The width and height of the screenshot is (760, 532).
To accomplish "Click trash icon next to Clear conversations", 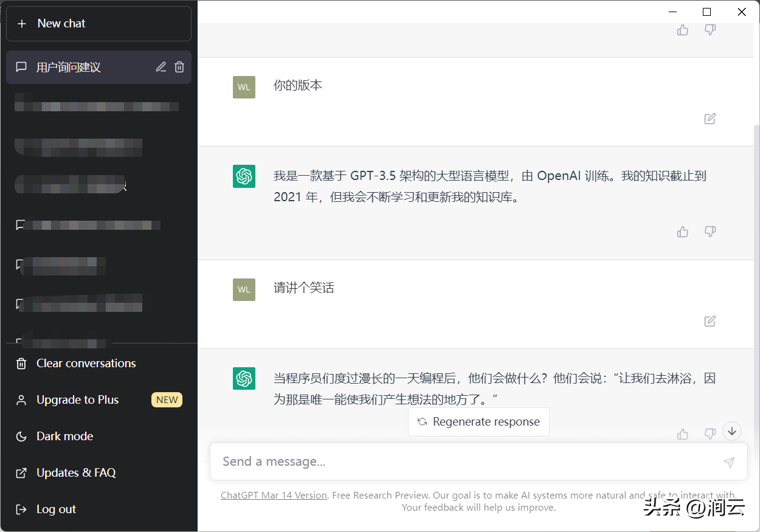I will [x=21, y=364].
